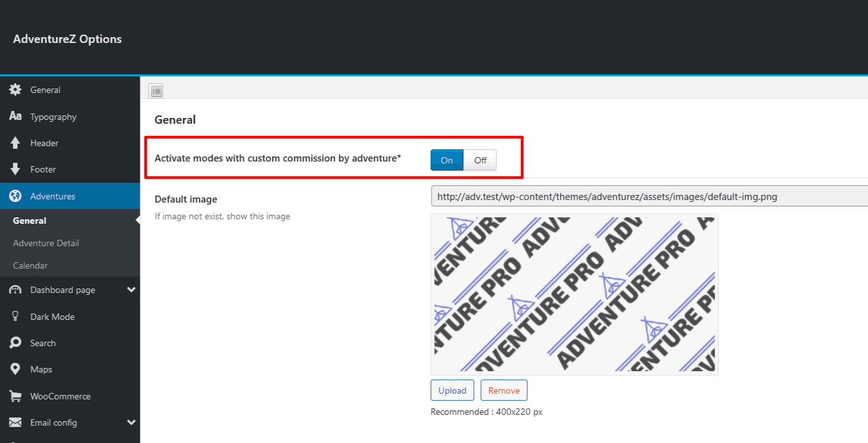Click the expand-all sections icon above General
This screenshot has height=443, width=868.
pos(156,91)
